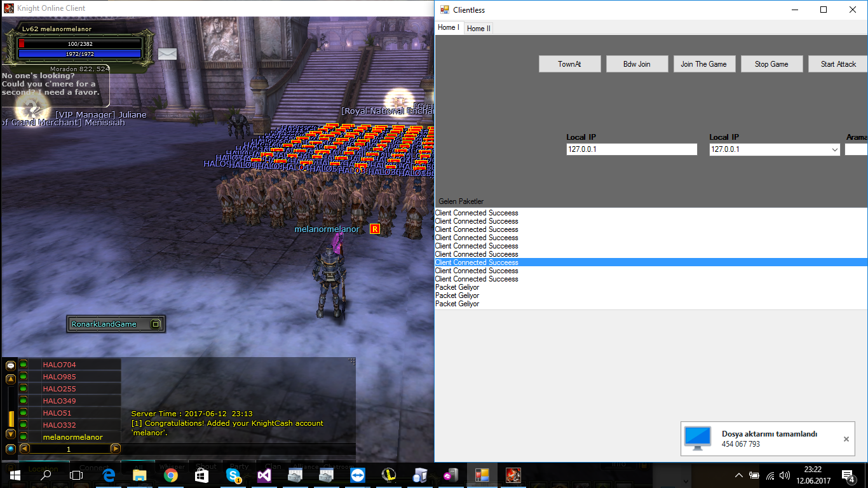
Task: Click the green indicator next to HALO51
Action: [x=24, y=412]
